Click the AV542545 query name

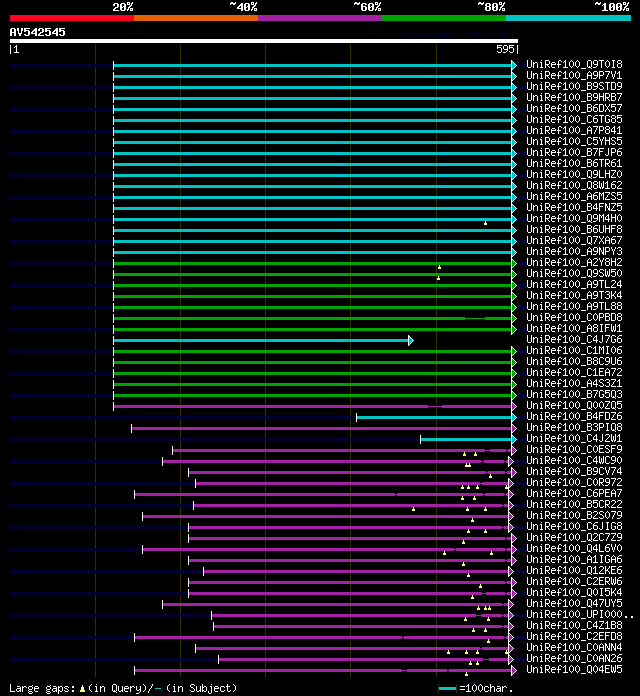[x=37, y=32]
